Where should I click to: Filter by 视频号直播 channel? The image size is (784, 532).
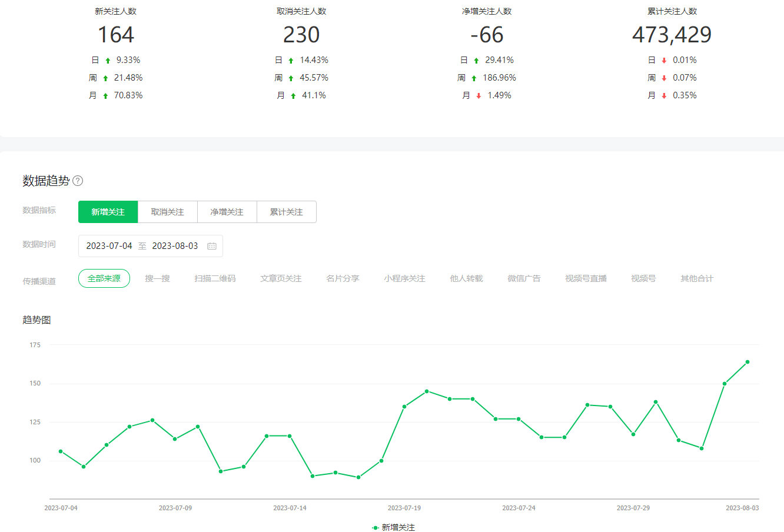pos(586,278)
